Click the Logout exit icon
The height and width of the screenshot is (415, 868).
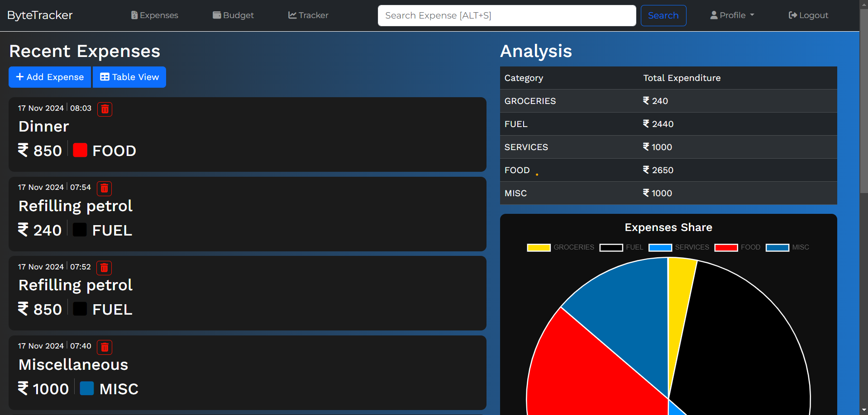793,15
